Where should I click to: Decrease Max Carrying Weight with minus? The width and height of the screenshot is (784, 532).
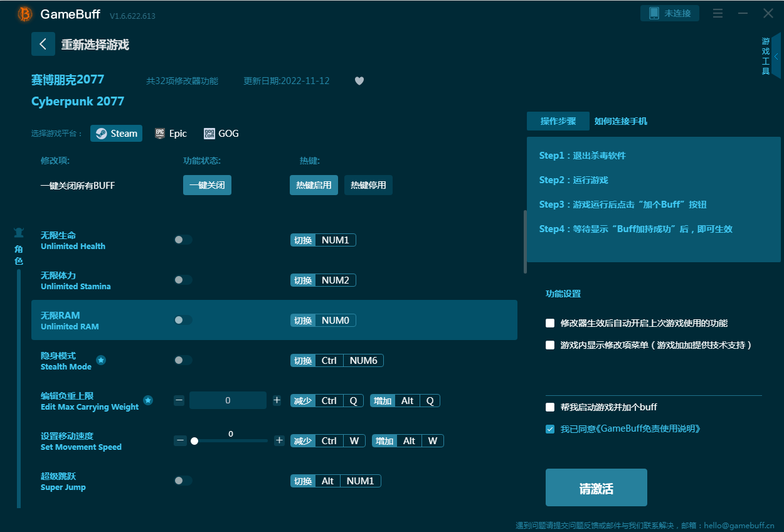pos(179,400)
